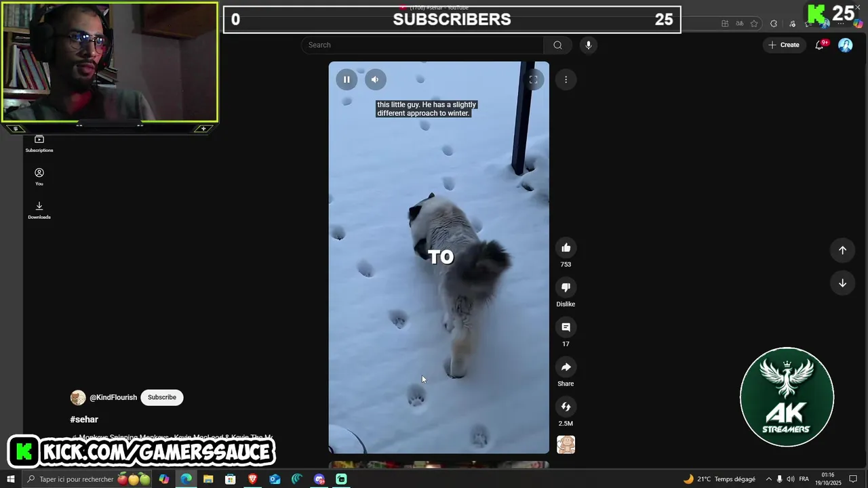The width and height of the screenshot is (868, 488).
Task: Click the system tray microphone icon
Action: 779,479
